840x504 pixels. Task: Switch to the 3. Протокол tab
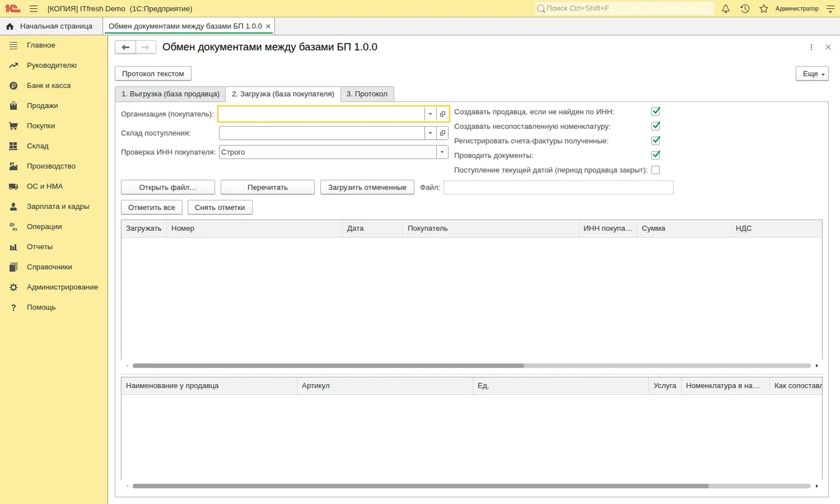tap(367, 94)
